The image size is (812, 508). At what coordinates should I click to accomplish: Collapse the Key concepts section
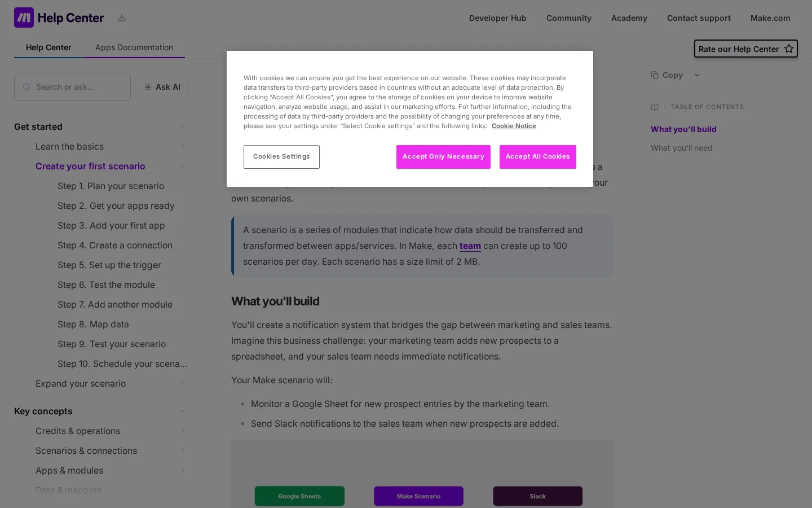click(183, 411)
